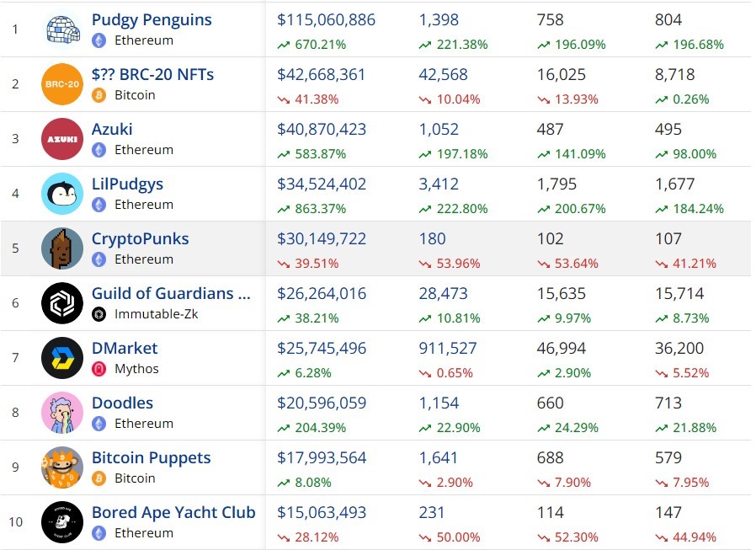Click the Bored Ape Yacht Club logo
756x550 pixels.
pos(62,522)
